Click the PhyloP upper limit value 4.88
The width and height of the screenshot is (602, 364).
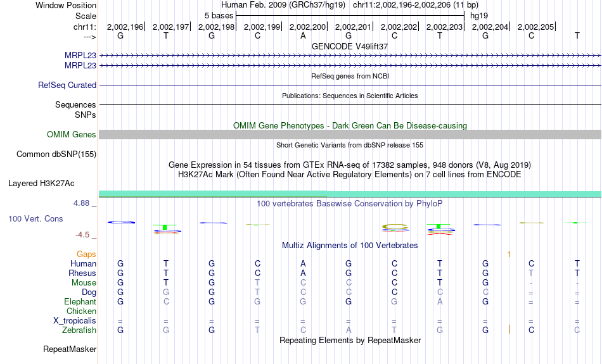point(81,203)
